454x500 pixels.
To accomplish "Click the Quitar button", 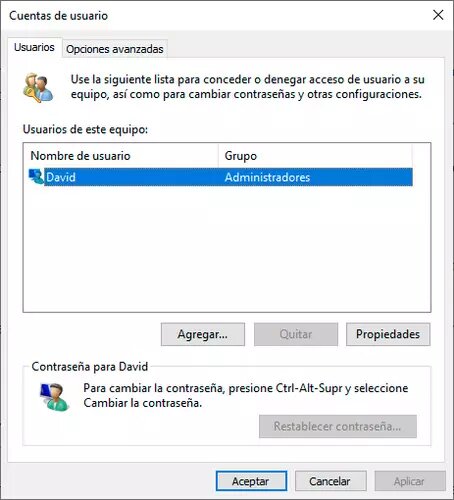I will 296,334.
